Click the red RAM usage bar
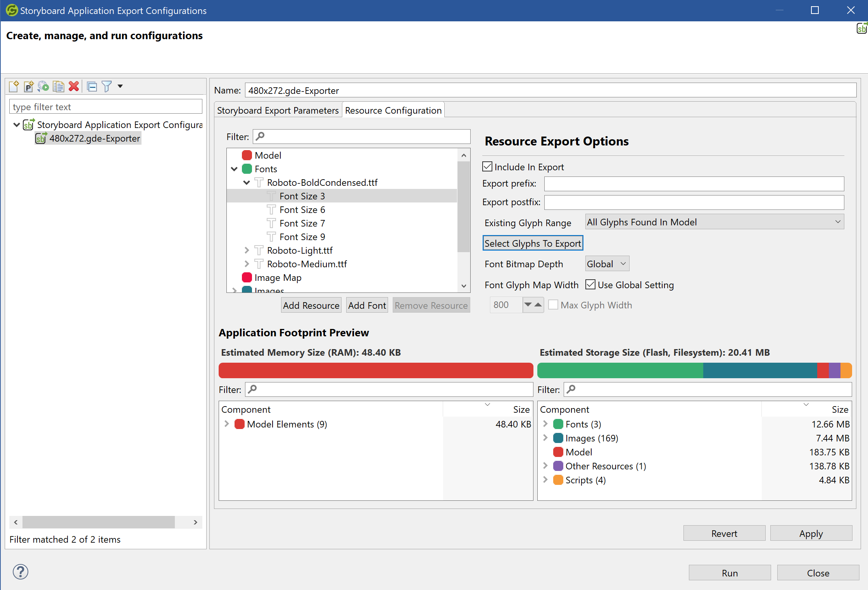The image size is (868, 590). point(376,370)
